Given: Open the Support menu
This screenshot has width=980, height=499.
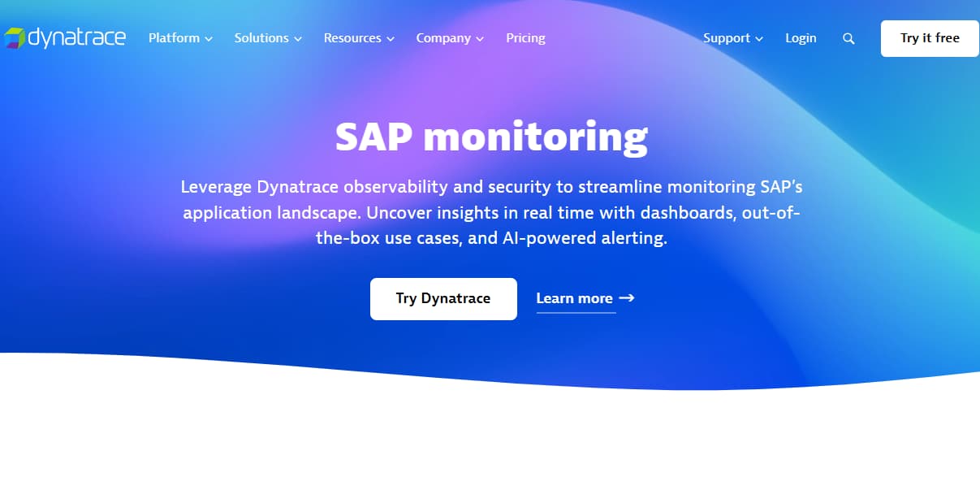Looking at the screenshot, I should point(725,37).
